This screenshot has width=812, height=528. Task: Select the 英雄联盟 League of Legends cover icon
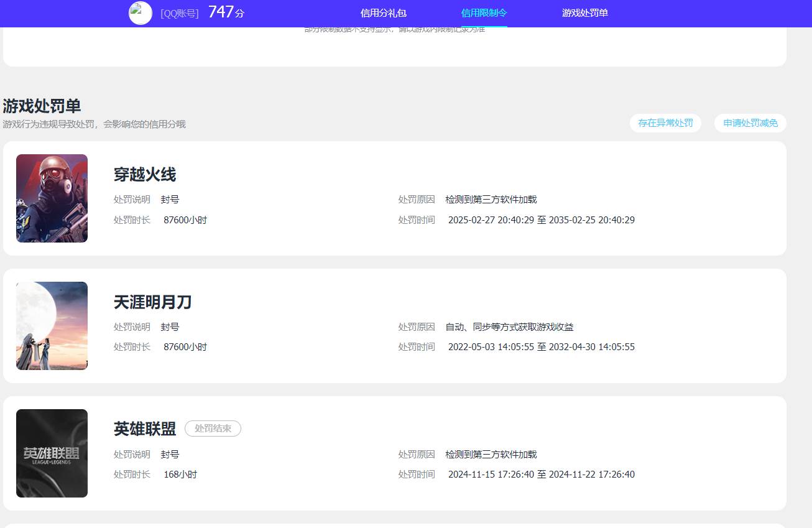(x=52, y=453)
